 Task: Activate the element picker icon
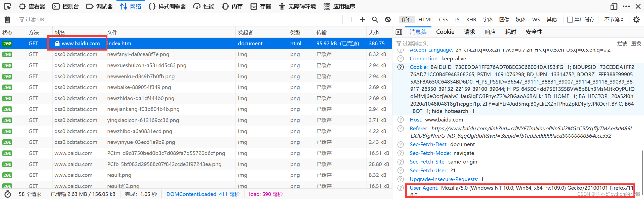[x=7, y=7]
